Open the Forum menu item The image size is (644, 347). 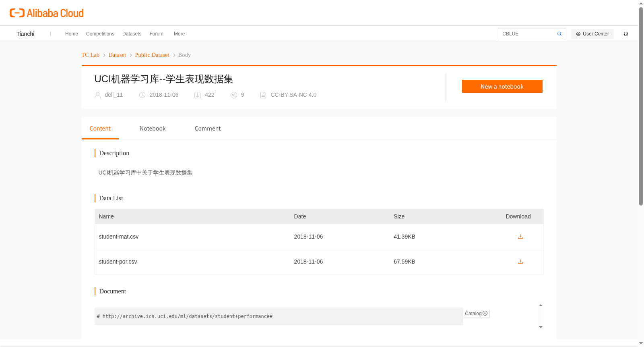[x=157, y=34]
